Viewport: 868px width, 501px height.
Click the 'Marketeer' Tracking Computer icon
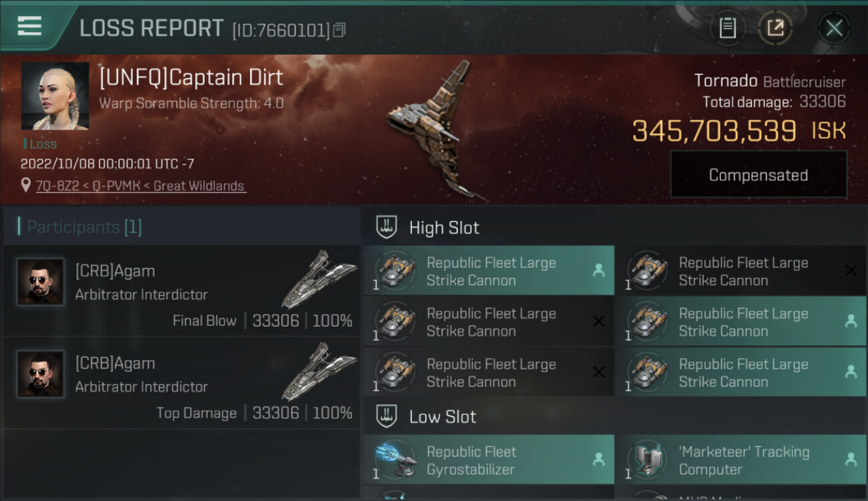coord(647,460)
